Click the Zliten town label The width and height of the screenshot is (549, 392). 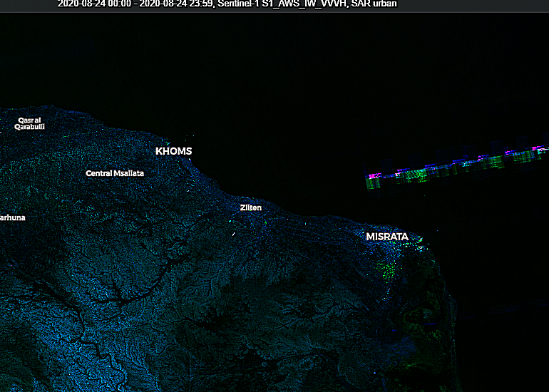coord(250,207)
